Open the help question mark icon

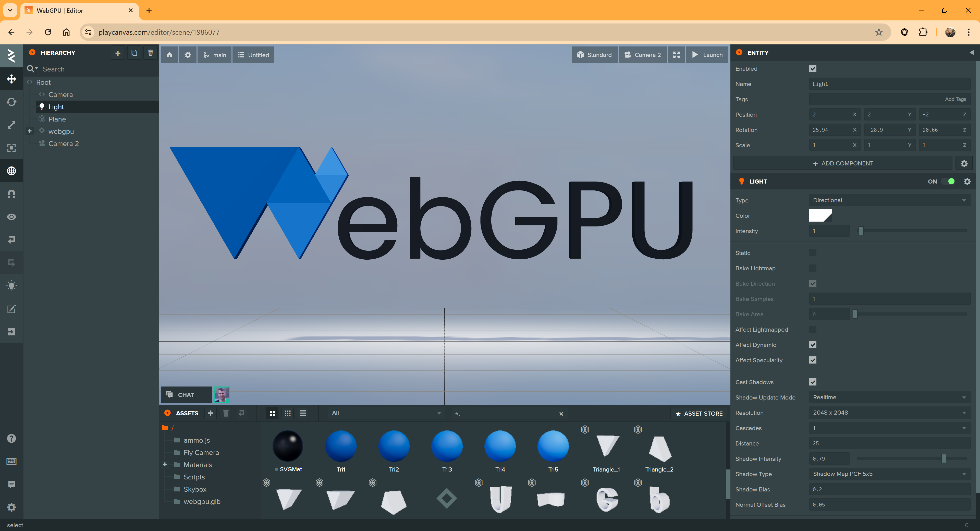11,439
